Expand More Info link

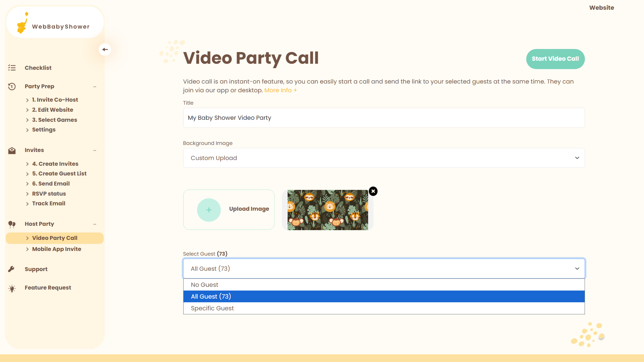click(x=281, y=90)
